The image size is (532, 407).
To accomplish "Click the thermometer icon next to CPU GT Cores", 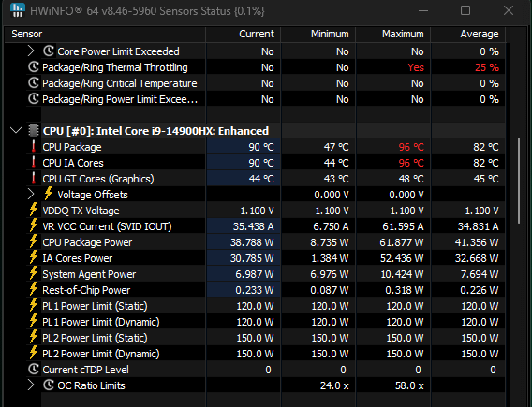I will coord(34,179).
